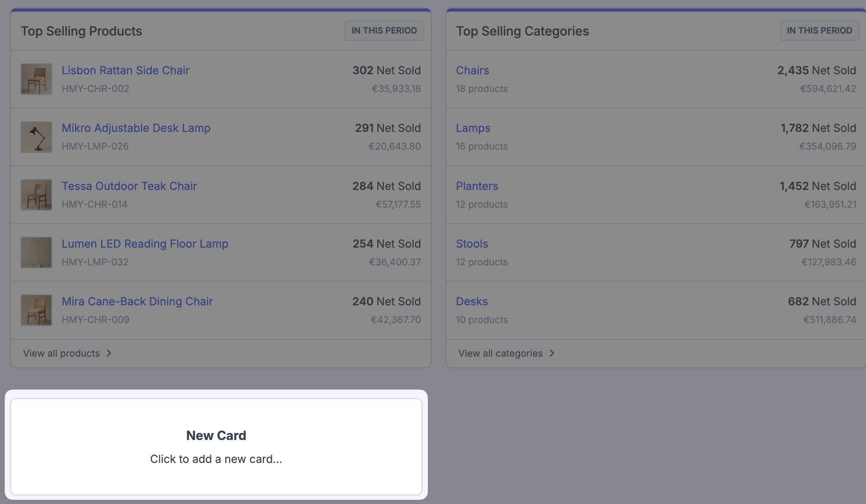Open Top Selling Products period selector
This screenshot has height=504, width=866.
pos(384,30)
